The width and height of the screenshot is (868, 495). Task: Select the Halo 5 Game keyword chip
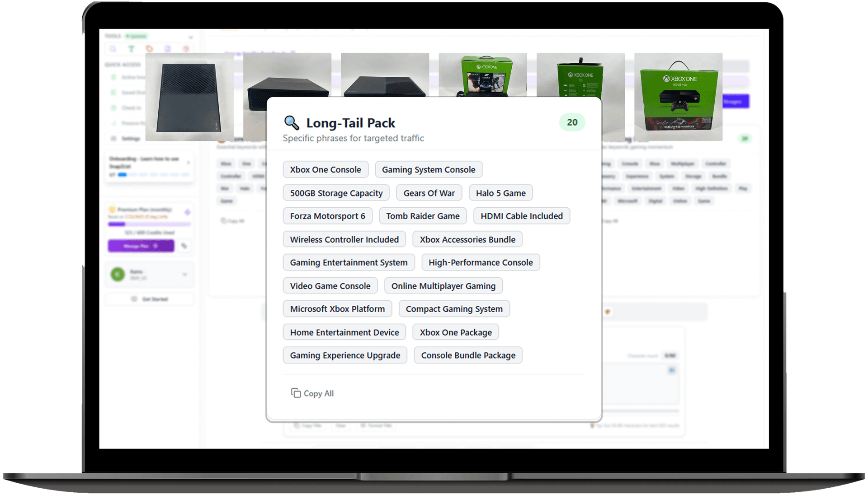coord(500,193)
